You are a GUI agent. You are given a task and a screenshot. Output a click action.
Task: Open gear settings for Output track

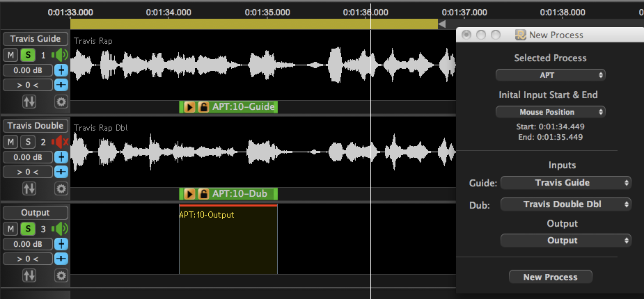coord(61,276)
